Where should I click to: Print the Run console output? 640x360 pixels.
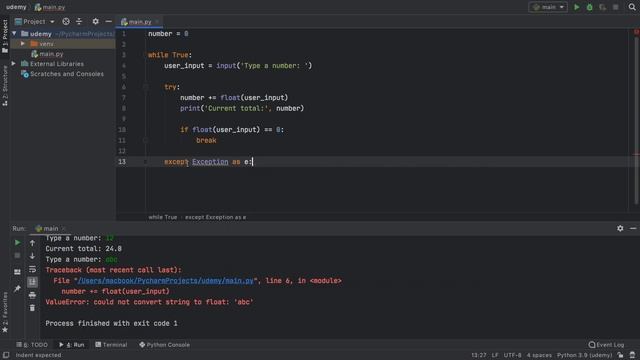click(x=32, y=295)
